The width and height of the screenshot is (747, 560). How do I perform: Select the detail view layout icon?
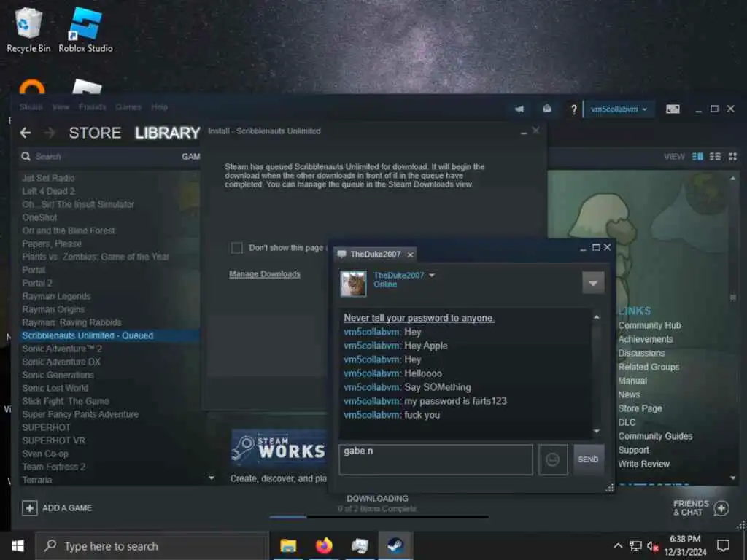click(697, 156)
